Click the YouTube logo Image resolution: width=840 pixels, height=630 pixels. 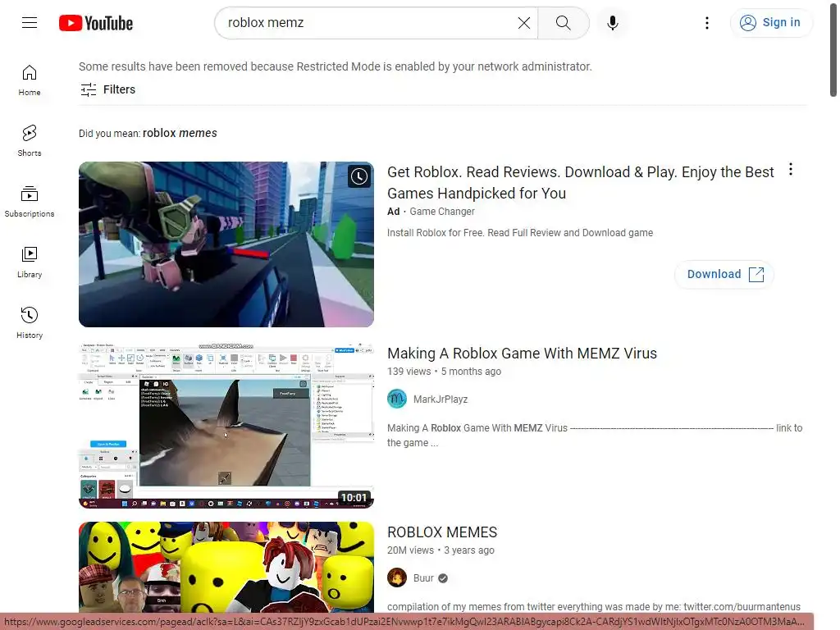point(96,23)
